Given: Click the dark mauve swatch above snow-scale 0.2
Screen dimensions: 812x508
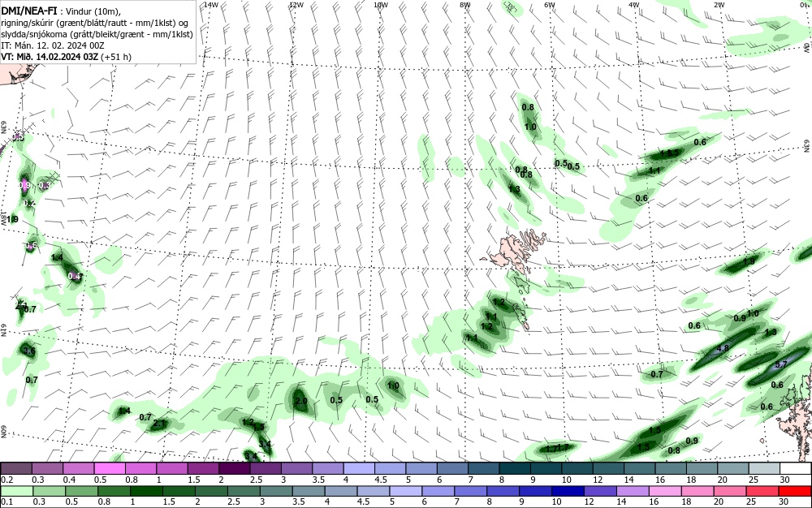Looking at the screenshot, I should click(16, 469).
